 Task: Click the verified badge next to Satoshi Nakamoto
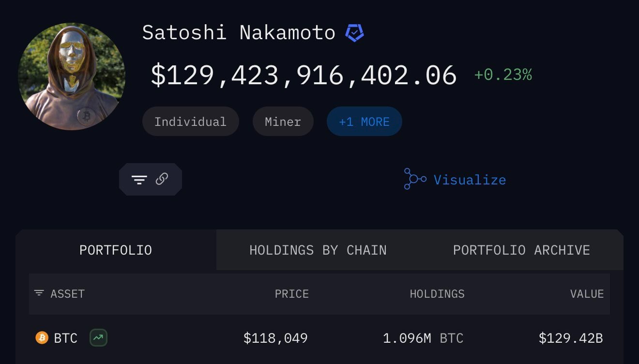coord(354,33)
